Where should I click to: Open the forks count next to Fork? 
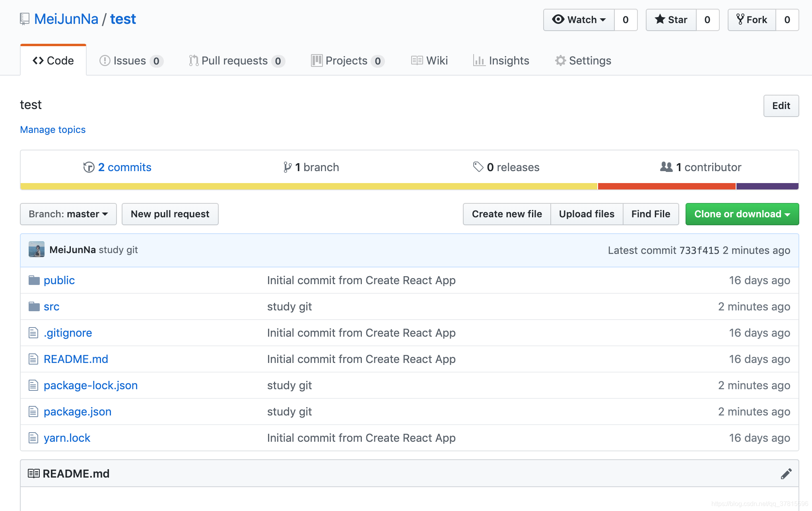click(787, 20)
